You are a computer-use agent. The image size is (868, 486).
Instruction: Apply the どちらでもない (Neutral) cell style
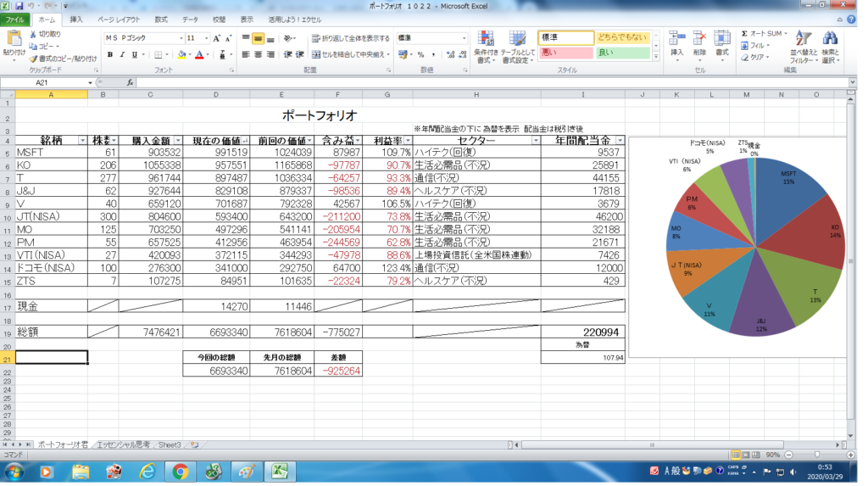(622, 37)
